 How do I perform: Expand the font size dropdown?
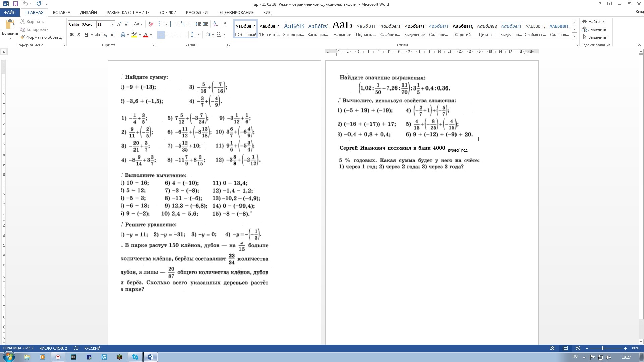[x=112, y=24]
